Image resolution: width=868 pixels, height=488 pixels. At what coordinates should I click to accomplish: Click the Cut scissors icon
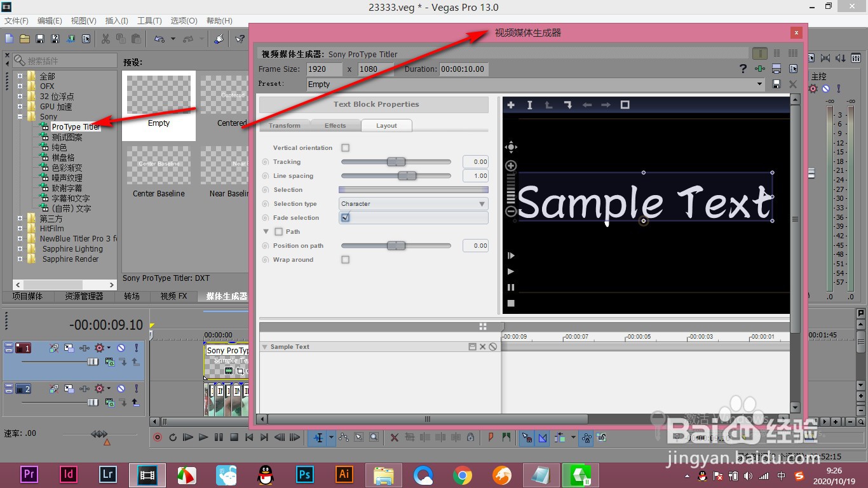(105, 39)
